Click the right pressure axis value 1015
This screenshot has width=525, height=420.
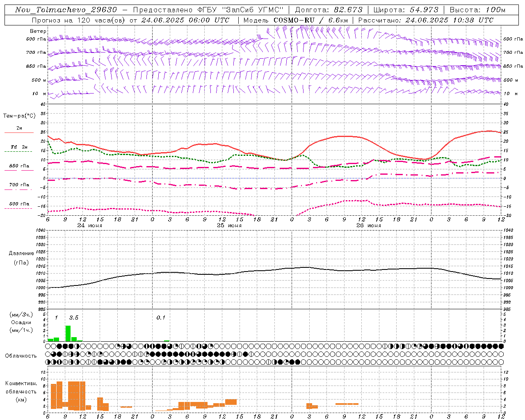(x=508, y=266)
